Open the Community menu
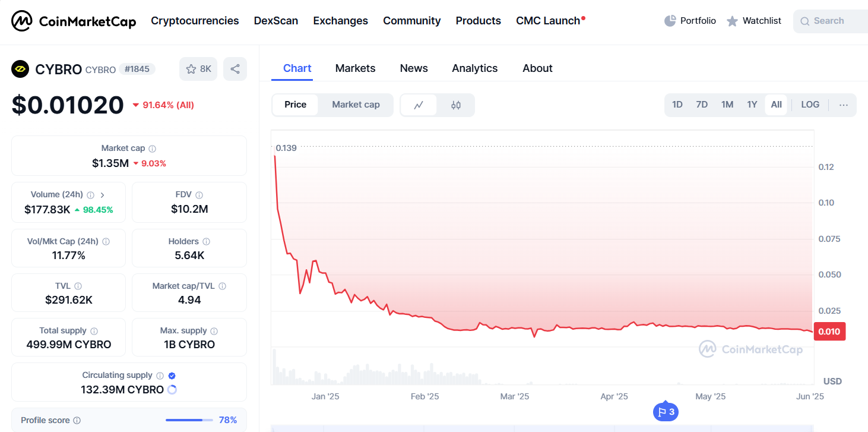 [412, 21]
